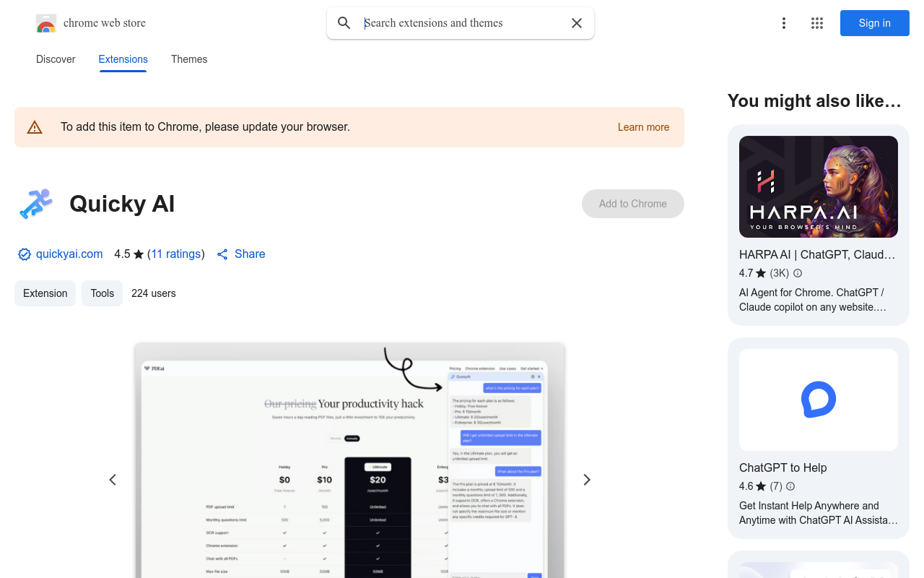Click the Share link text

coord(250,254)
